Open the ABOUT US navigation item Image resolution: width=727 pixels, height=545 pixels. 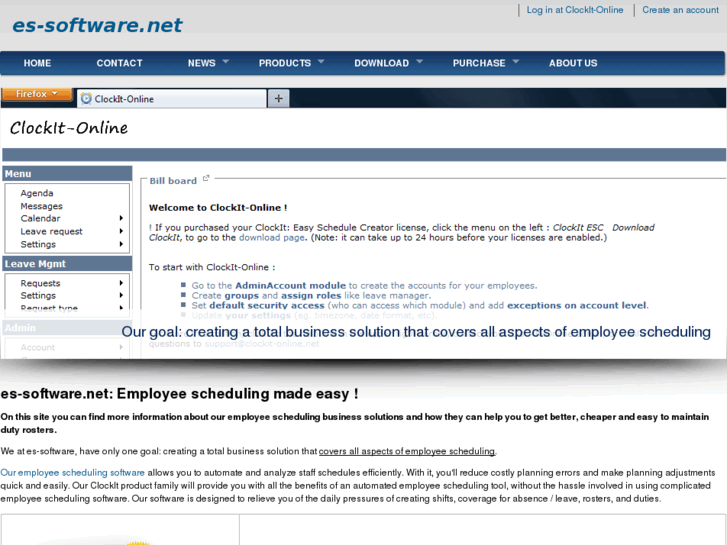[x=573, y=63]
